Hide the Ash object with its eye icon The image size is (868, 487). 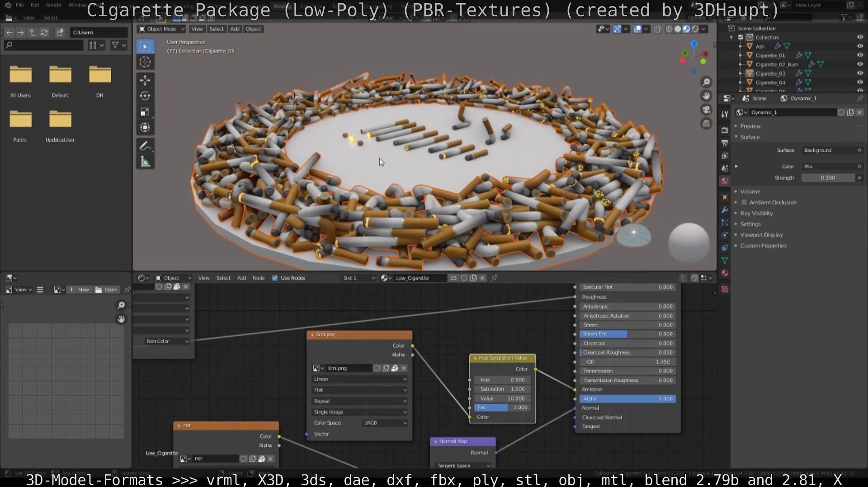(x=860, y=47)
